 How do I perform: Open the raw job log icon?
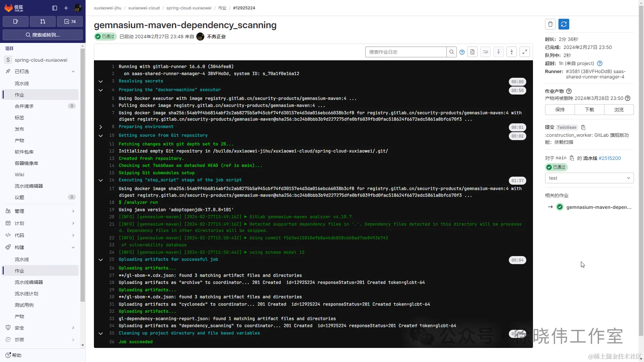coord(472,52)
